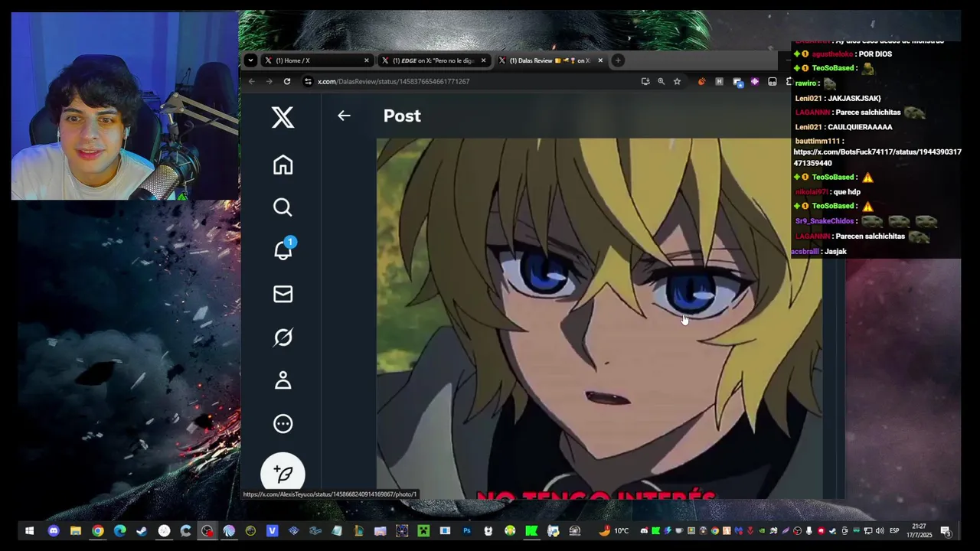The image size is (980, 551).
Task: Open volume control in system tray
Action: coord(880,531)
